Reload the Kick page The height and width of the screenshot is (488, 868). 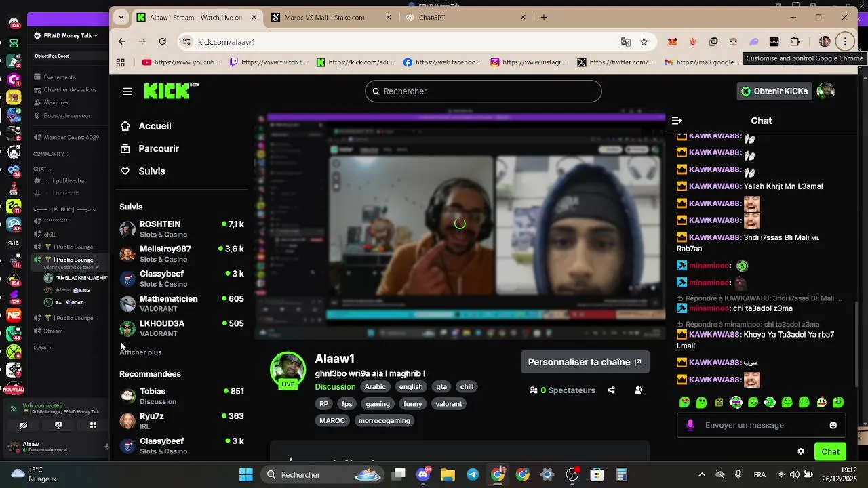pyautogui.click(x=163, y=42)
